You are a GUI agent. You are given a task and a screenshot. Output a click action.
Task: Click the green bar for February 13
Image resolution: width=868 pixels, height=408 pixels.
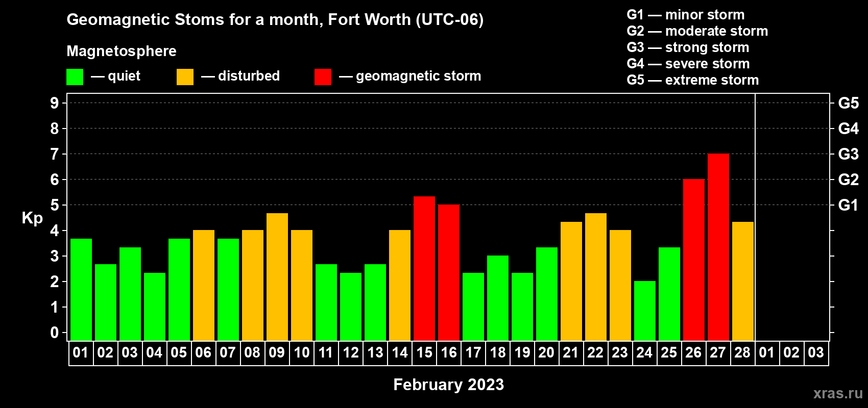click(x=375, y=302)
